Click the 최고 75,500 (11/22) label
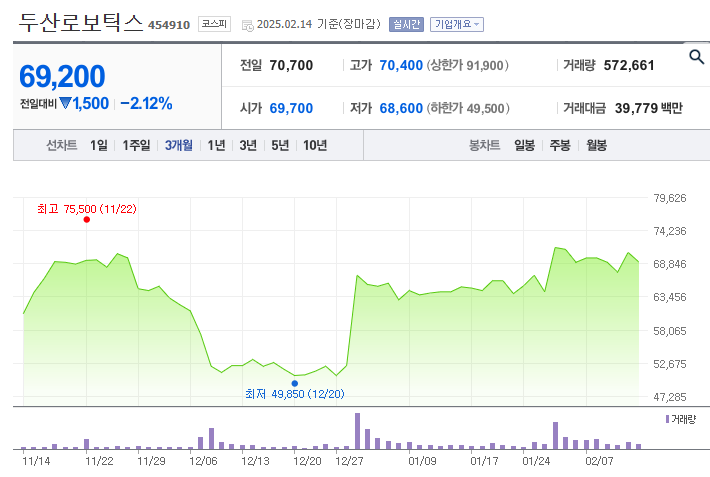This screenshot has width=710, height=477. (87, 209)
